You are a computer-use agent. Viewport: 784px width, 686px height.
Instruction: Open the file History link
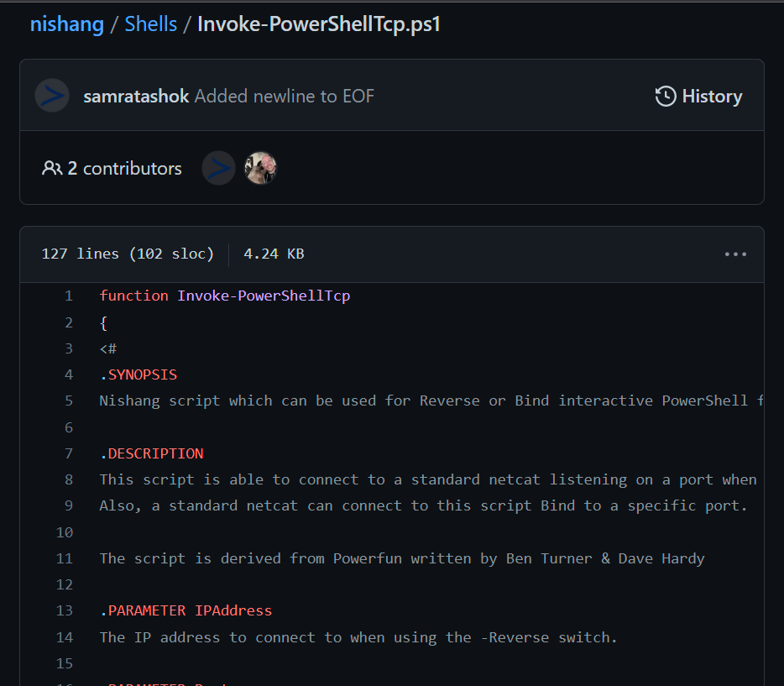(x=698, y=96)
